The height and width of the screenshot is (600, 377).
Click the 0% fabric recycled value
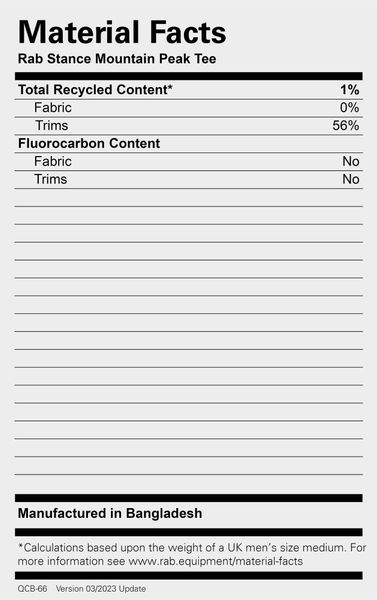click(349, 108)
